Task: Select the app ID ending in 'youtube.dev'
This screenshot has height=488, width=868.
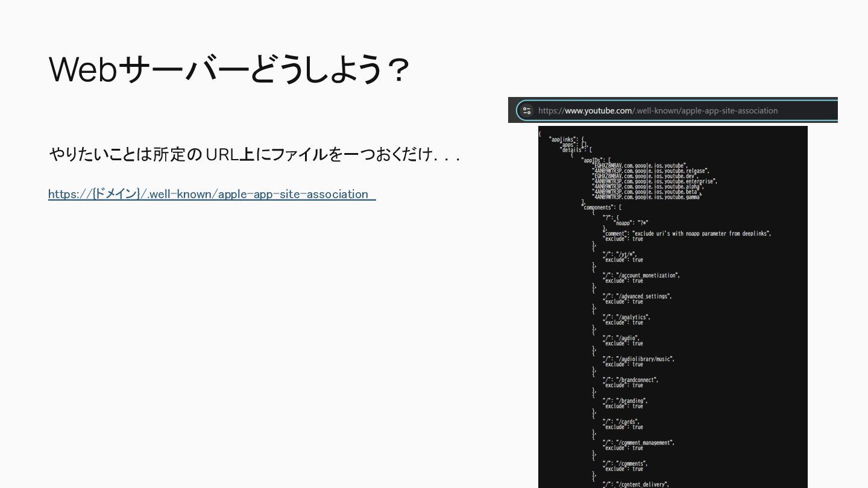Action: click(x=645, y=176)
